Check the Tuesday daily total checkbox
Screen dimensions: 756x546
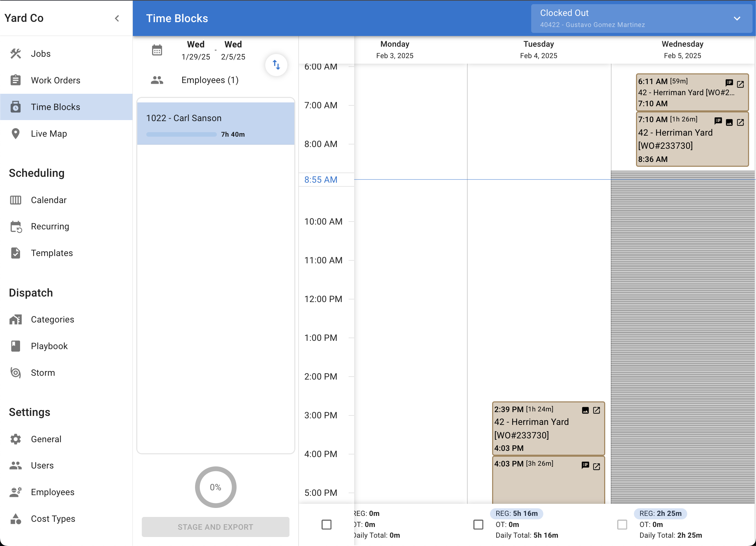(x=478, y=525)
